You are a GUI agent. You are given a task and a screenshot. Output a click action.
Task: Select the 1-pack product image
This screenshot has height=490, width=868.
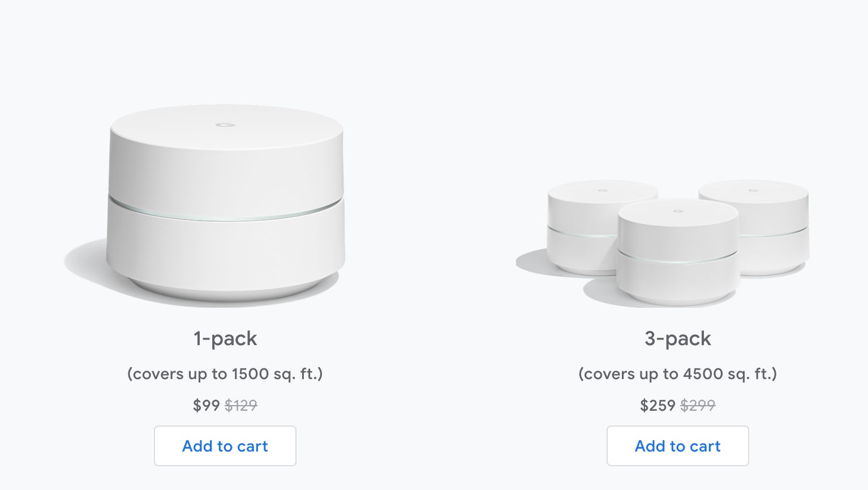[x=226, y=198]
